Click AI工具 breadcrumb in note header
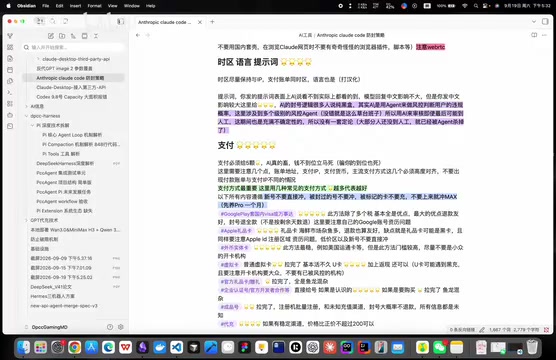The image size is (556, 360). click(x=305, y=35)
